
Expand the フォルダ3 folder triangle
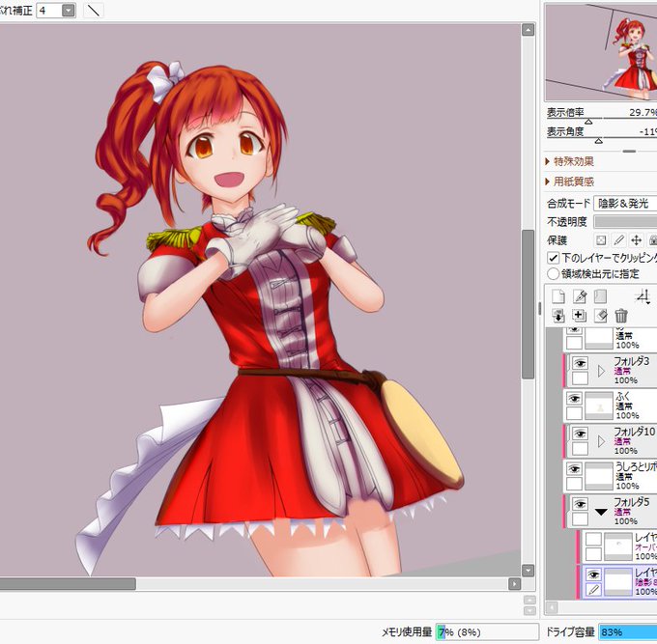(602, 371)
